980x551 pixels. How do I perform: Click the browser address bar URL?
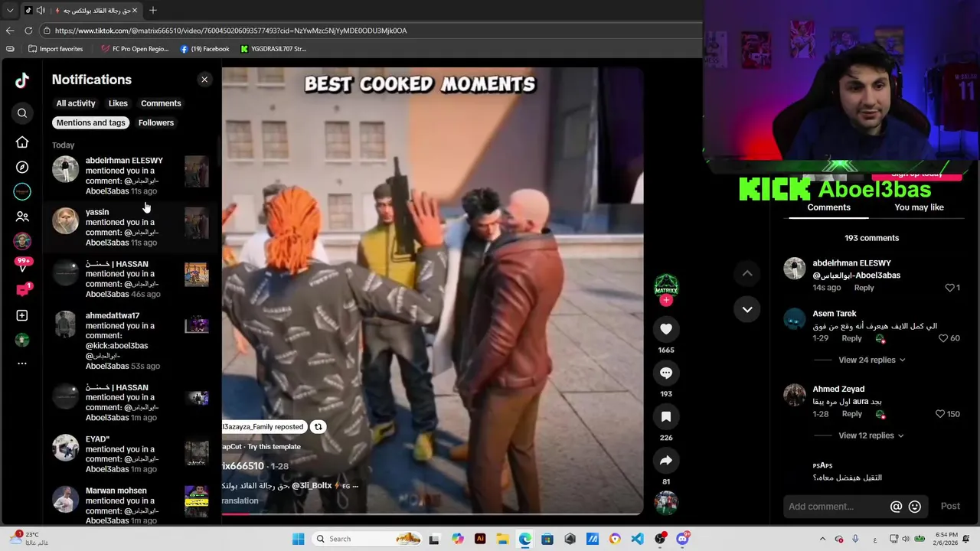[x=230, y=31]
